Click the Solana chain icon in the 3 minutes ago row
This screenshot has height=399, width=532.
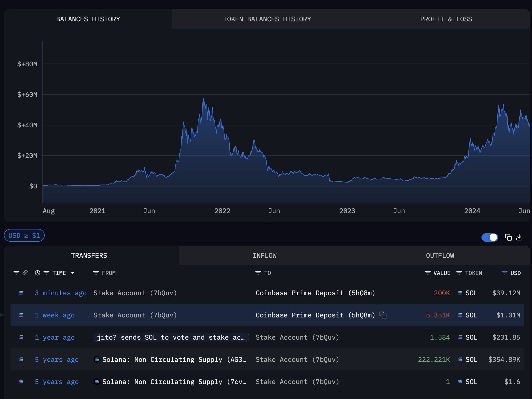(x=21, y=293)
